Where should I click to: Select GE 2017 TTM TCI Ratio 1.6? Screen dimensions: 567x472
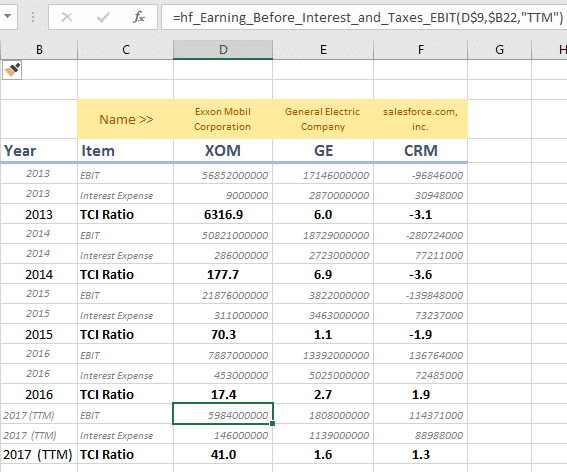pyautogui.click(x=323, y=455)
